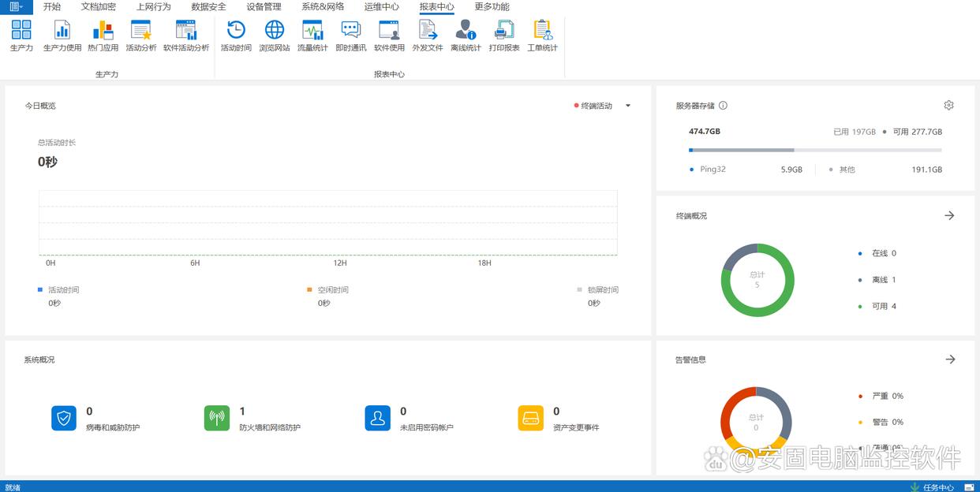980x492 pixels.
Task: Open the 打印报表 print report icon
Action: point(503,35)
